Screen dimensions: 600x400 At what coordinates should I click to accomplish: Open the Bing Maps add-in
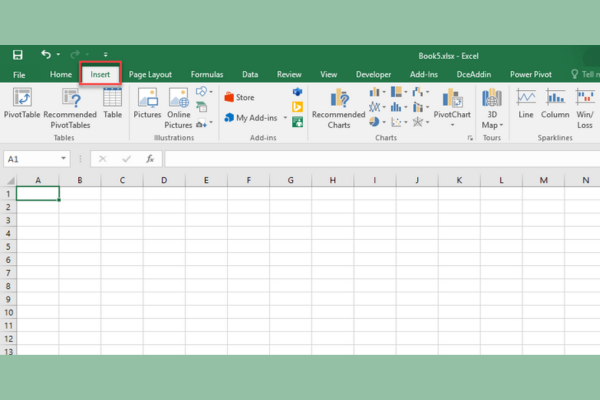click(x=297, y=107)
